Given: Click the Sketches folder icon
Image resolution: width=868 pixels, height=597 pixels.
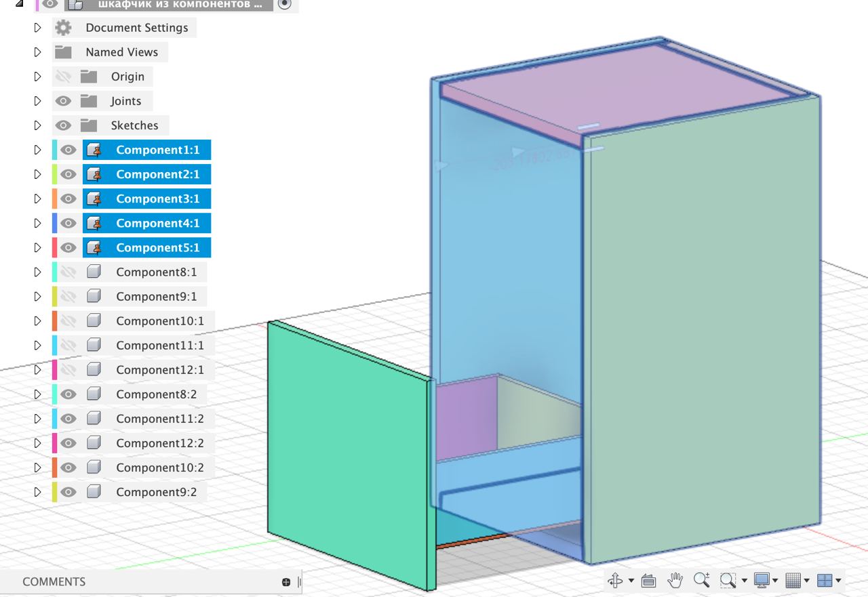Looking at the screenshot, I should [89, 125].
